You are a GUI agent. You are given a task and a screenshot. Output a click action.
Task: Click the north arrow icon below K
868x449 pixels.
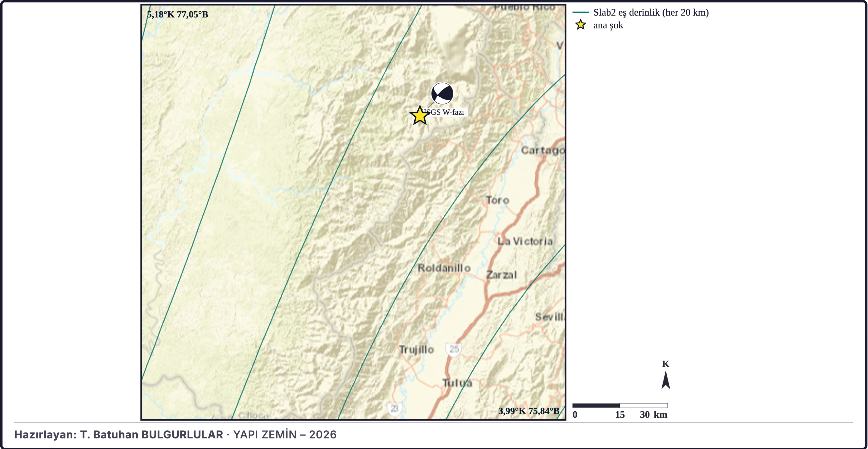665,380
